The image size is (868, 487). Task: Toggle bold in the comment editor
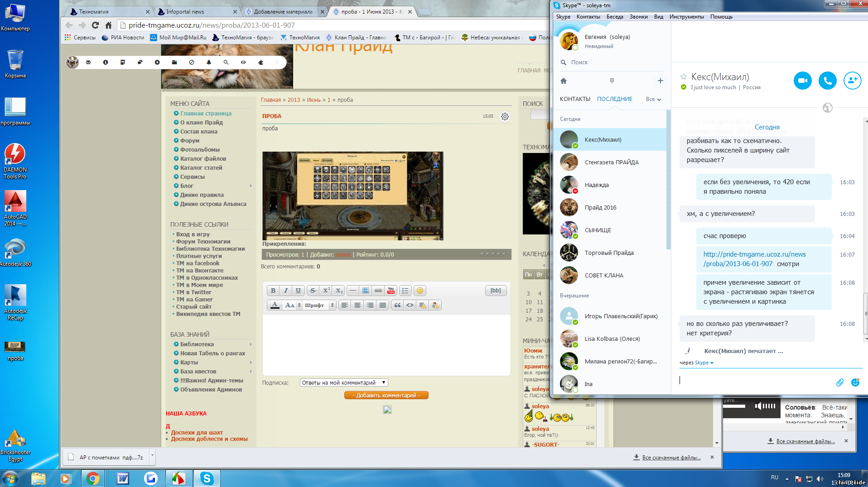(273, 291)
